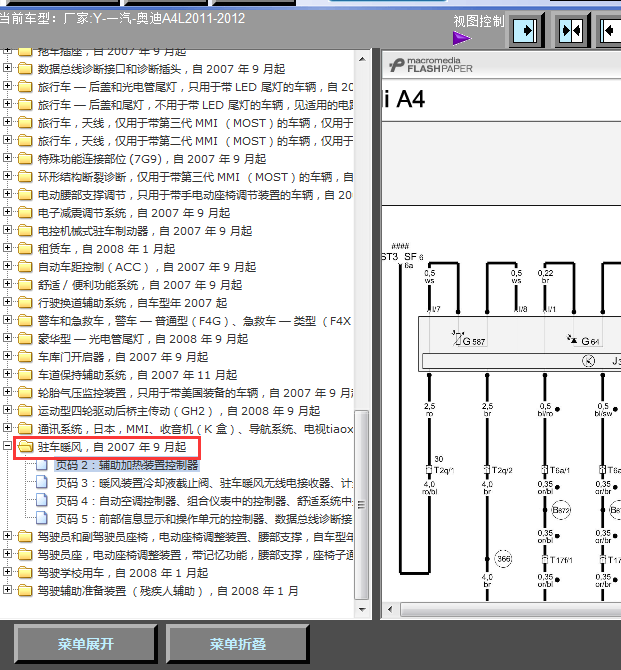Viewport: 621px width, 670px height.
Task: Click the tree panel vertical scrollbar thumb
Action: tap(362, 505)
